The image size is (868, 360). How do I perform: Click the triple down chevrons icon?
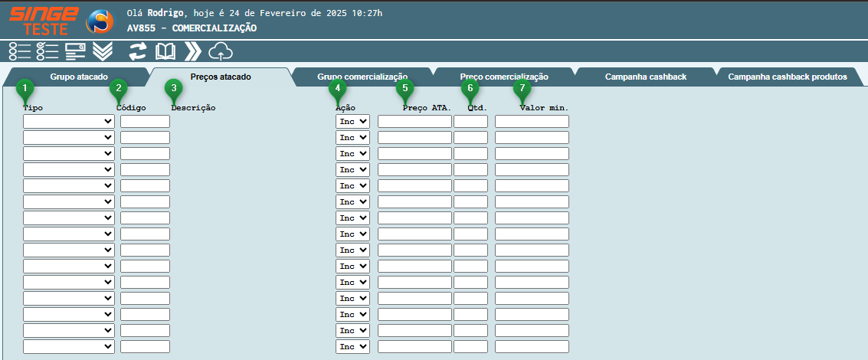click(x=103, y=51)
